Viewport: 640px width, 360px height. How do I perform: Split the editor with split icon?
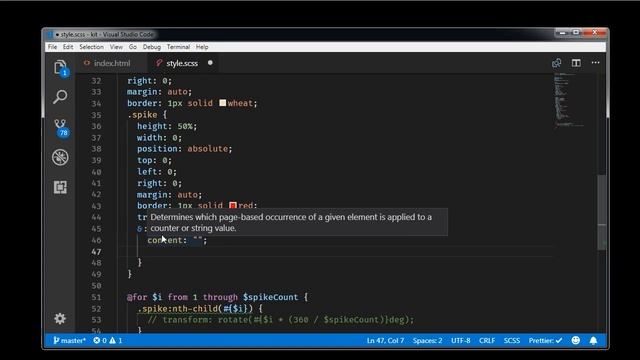pos(576,63)
